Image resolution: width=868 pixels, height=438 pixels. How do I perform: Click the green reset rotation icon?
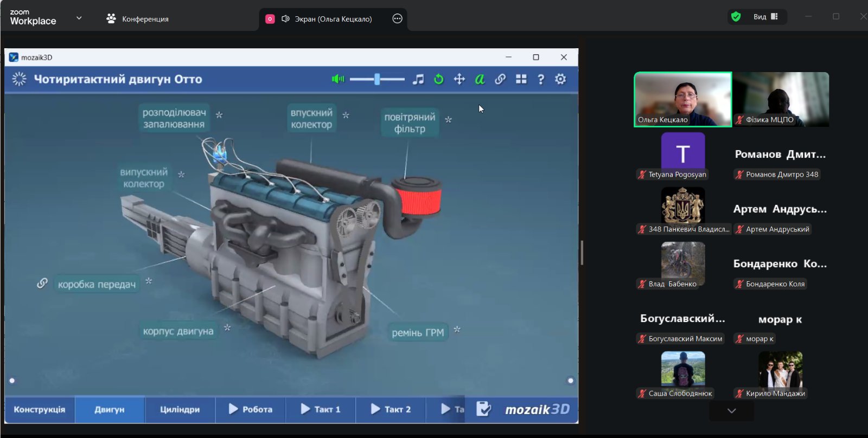(x=438, y=79)
